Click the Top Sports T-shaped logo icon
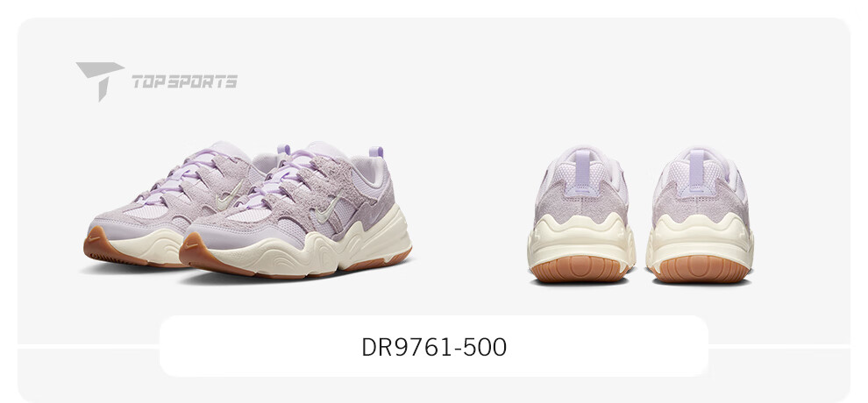 (99, 81)
